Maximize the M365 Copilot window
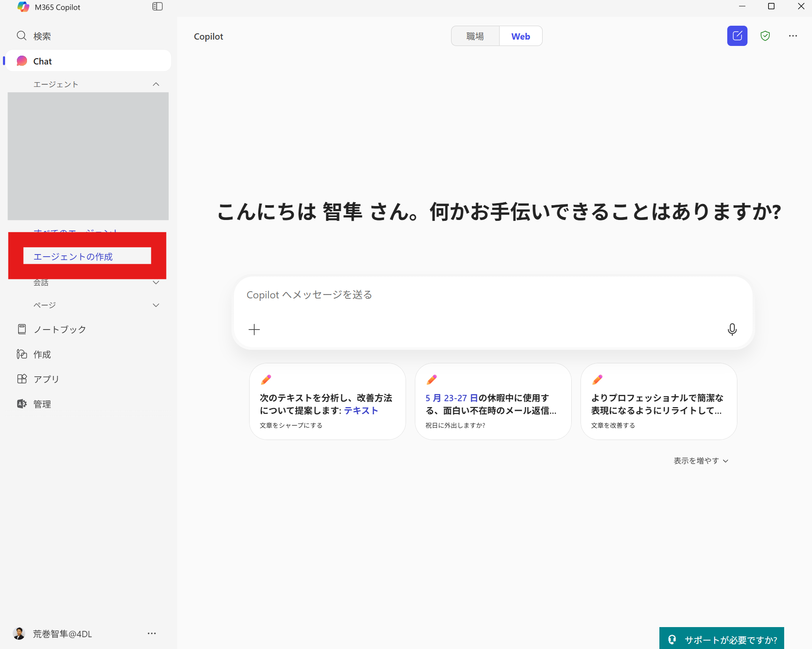Viewport: 812px width, 649px height. click(772, 6)
